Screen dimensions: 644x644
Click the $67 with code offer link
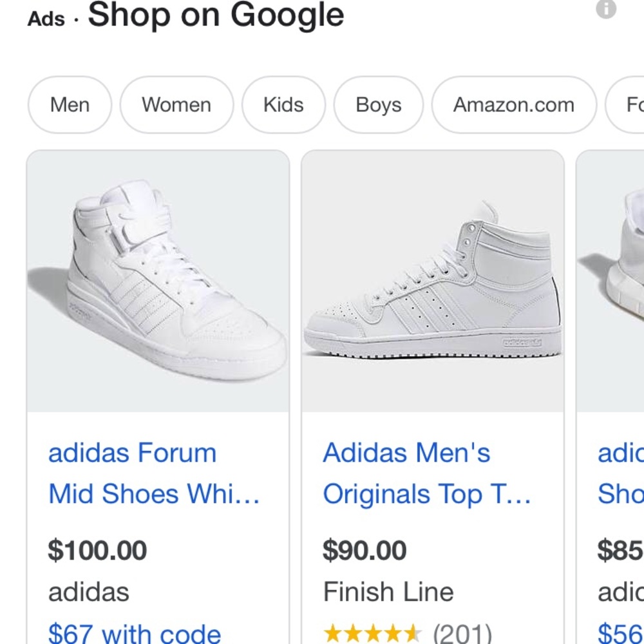[134, 633]
